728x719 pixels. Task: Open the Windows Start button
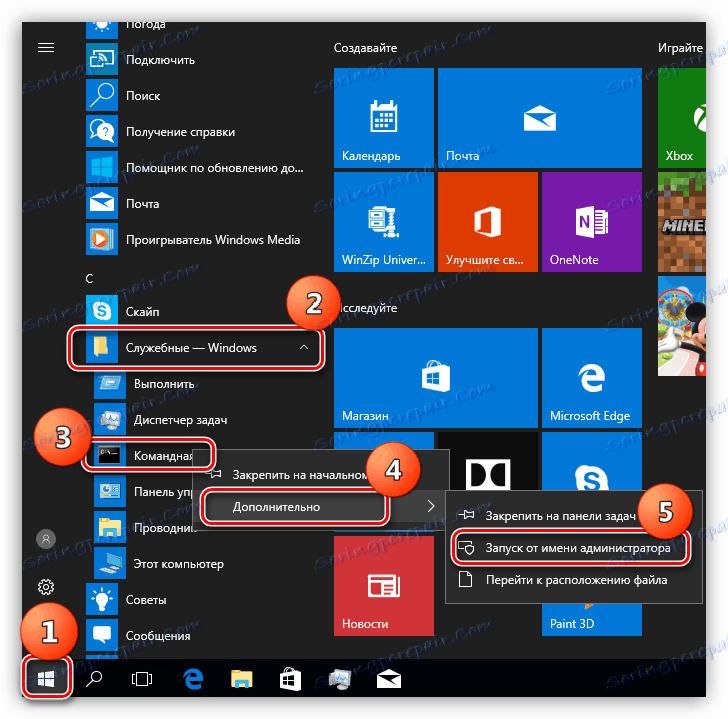46,680
